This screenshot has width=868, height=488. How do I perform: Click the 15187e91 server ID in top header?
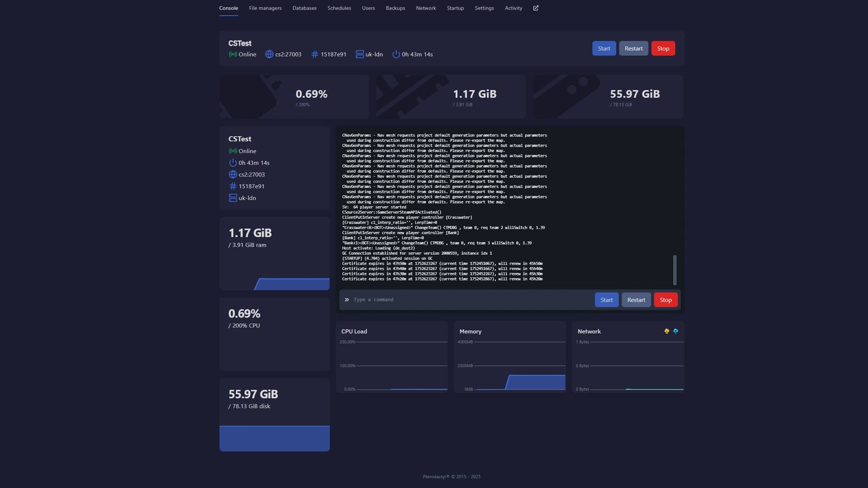333,54
